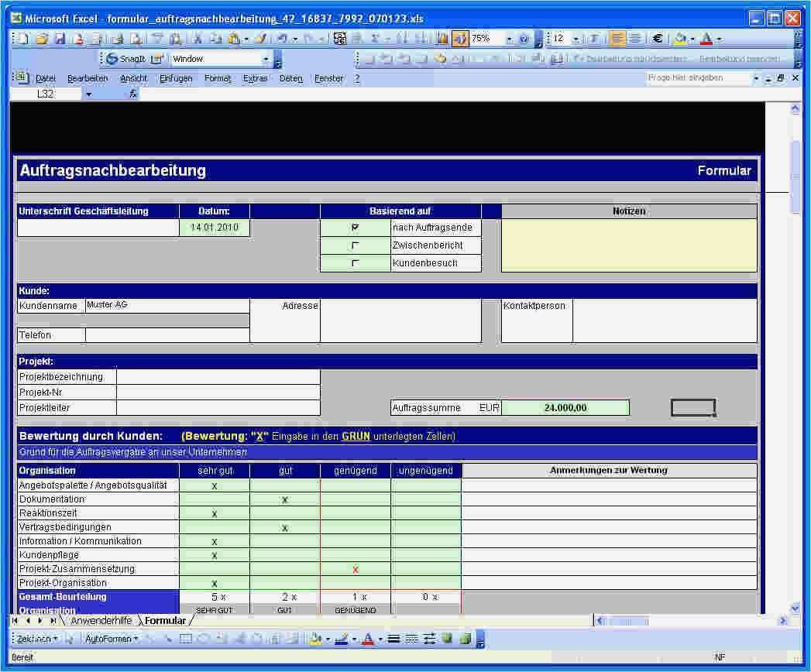The width and height of the screenshot is (811, 672).
Task: Click the font color red A swatch
Action: [706, 39]
